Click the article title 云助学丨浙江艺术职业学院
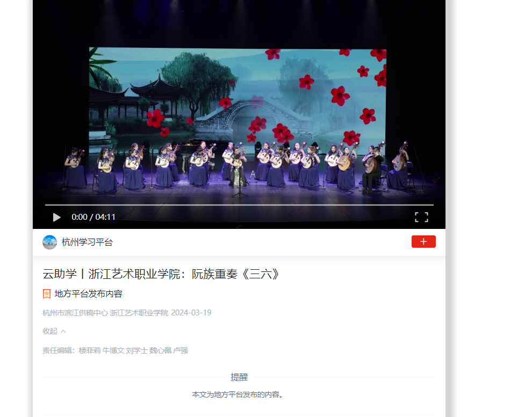Viewport: 532px width, 417px height. pyautogui.click(x=161, y=274)
